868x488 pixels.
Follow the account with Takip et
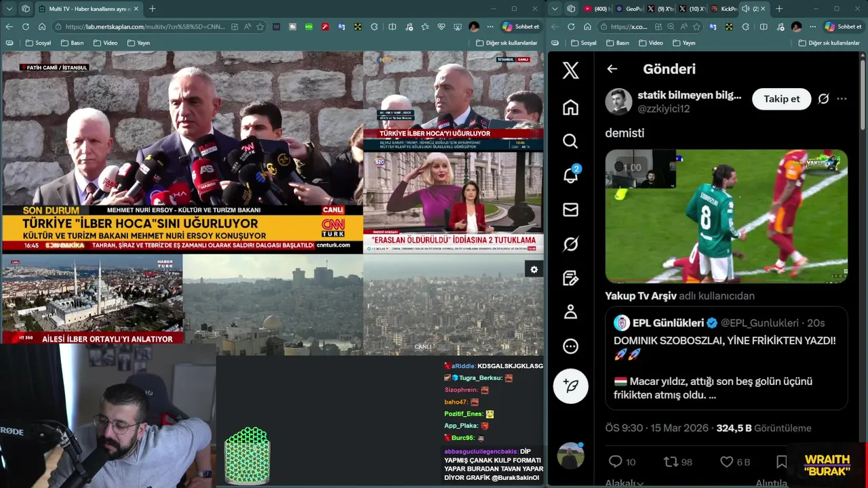[781, 99]
